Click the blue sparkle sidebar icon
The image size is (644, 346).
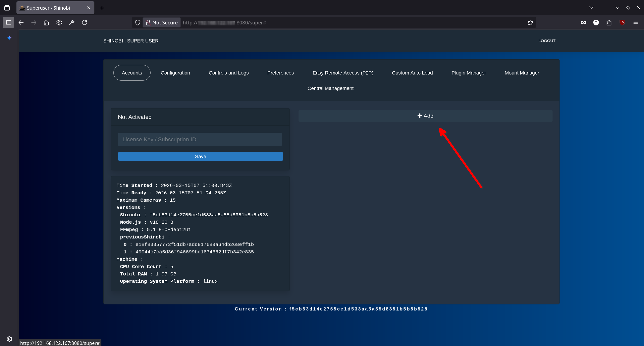click(x=9, y=38)
